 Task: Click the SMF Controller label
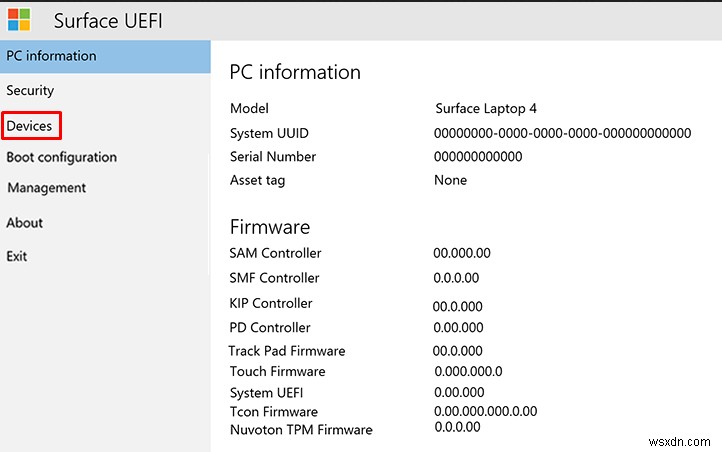click(274, 278)
